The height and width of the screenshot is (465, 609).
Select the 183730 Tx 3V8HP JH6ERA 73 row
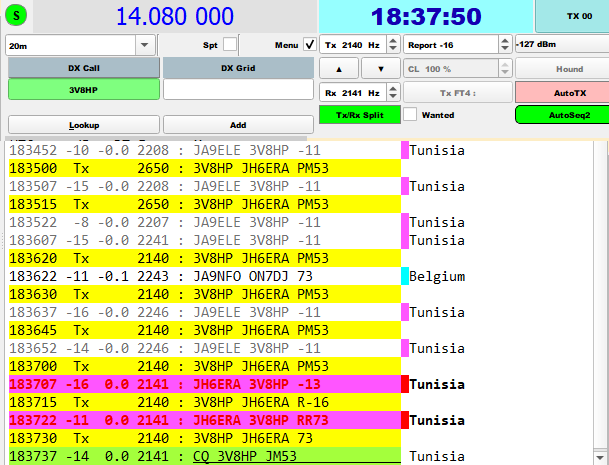(x=205, y=438)
